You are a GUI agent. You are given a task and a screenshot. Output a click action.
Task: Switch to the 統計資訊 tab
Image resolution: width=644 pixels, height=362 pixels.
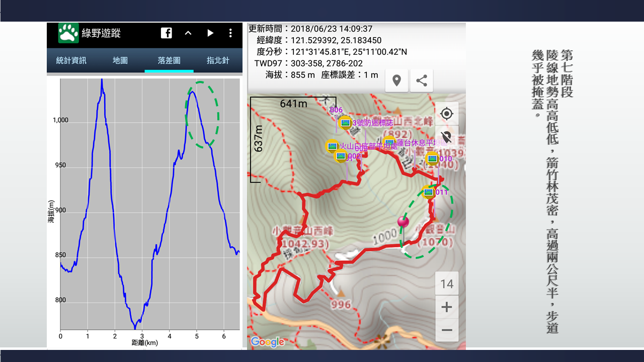tap(71, 60)
